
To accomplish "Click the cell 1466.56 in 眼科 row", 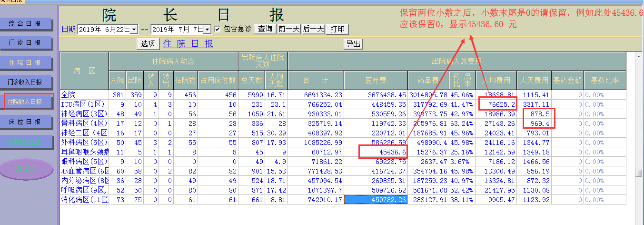I will coord(534,161).
